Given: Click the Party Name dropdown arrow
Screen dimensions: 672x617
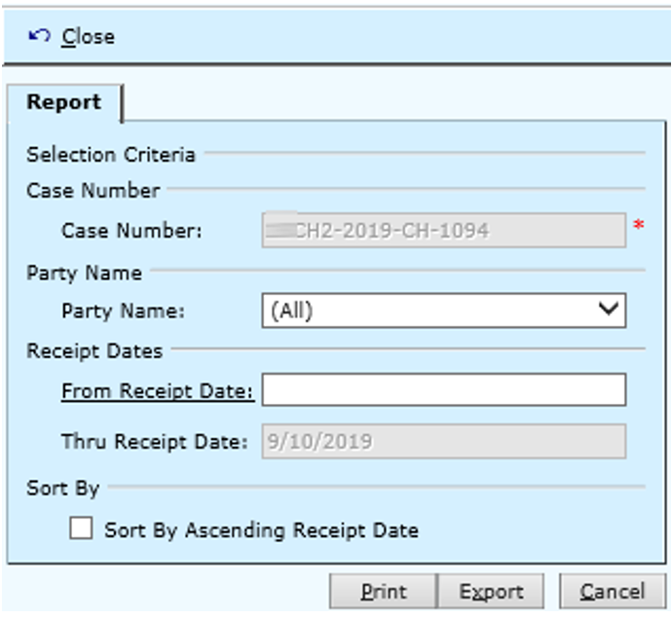Looking at the screenshot, I should [610, 310].
